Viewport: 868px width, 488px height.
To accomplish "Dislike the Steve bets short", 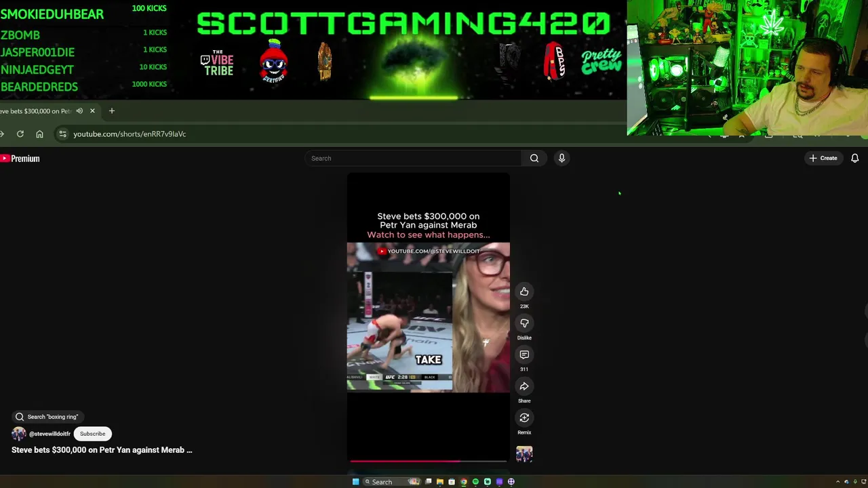I will click(x=524, y=323).
